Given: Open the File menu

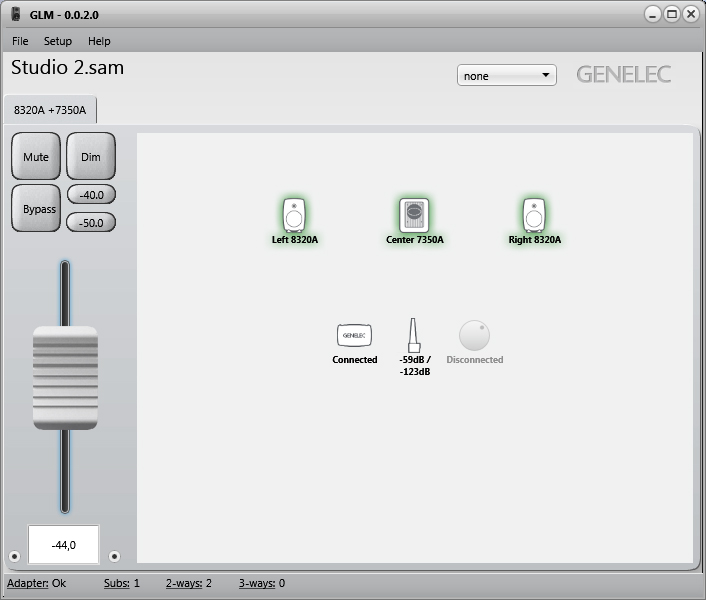Looking at the screenshot, I should tap(20, 41).
